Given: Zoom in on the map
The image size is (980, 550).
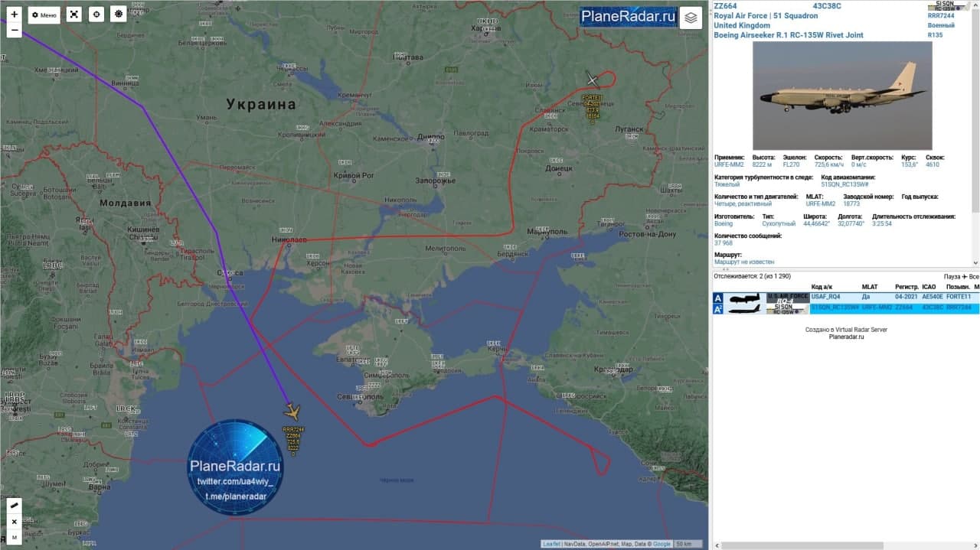Looking at the screenshot, I should click(x=14, y=14).
